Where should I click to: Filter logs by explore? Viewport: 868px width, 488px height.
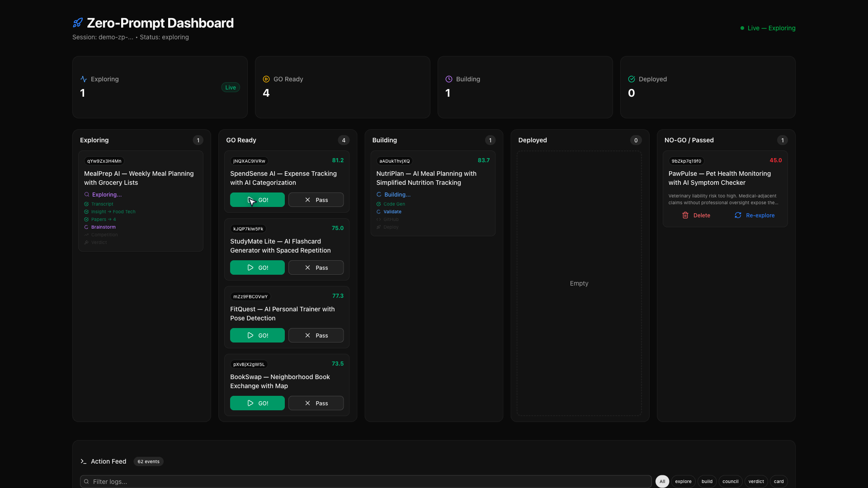click(683, 482)
